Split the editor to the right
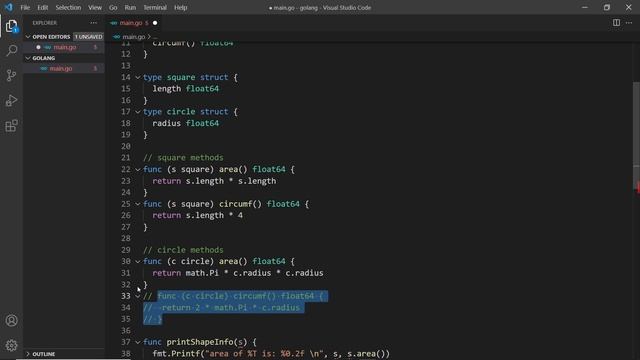The height and width of the screenshot is (360, 640). tap(616, 22)
